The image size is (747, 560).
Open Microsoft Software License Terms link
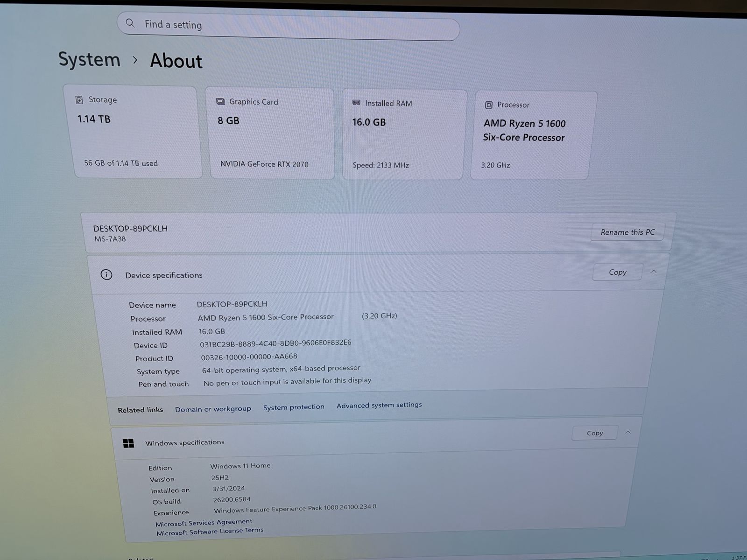tap(210, 532)
